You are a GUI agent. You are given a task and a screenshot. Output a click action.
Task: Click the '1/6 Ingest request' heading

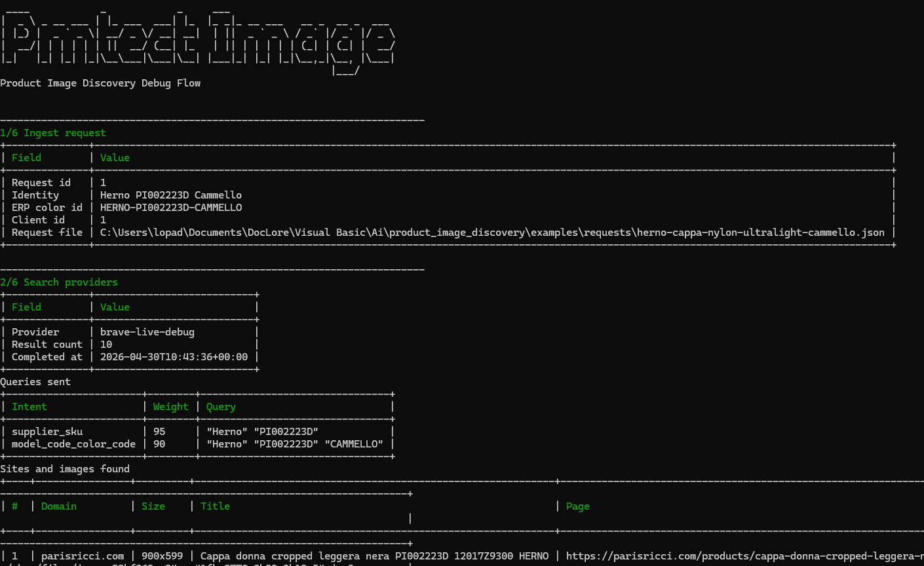(x=53, y=133)
